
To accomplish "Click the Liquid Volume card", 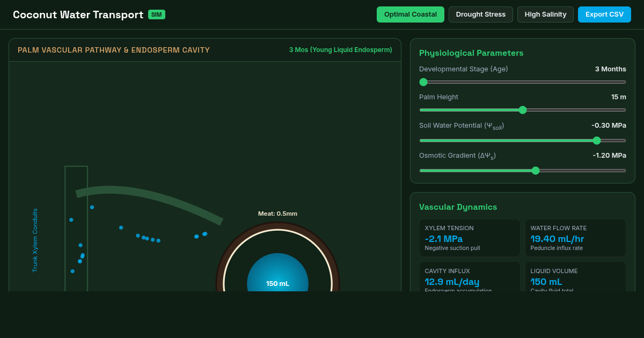I will click(575, 276).
